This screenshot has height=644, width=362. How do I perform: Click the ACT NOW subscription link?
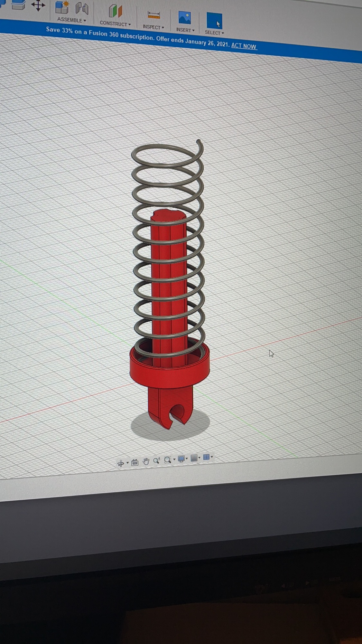point(244,46)
